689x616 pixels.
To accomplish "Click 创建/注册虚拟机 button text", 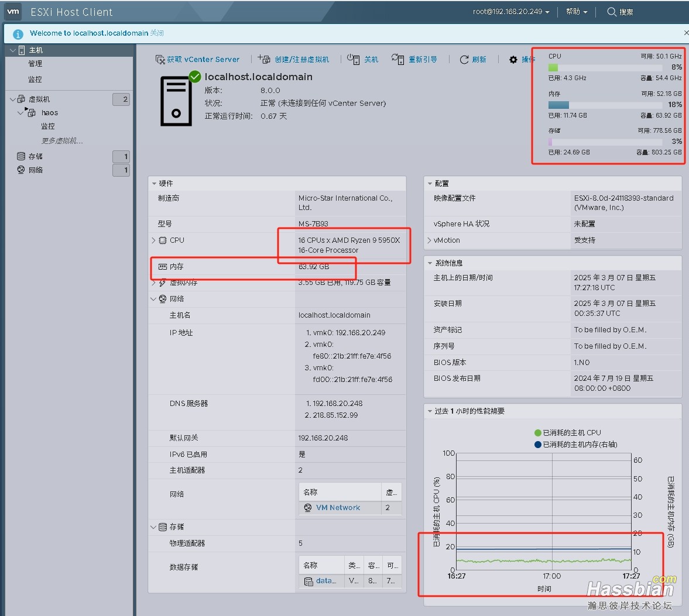I will [302, 59].
